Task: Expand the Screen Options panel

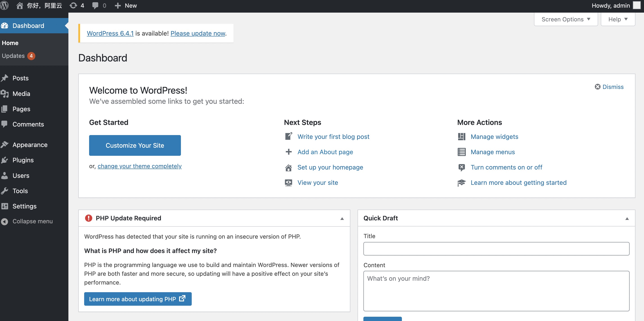Action: pyautogui.click(x=566, y=19)
